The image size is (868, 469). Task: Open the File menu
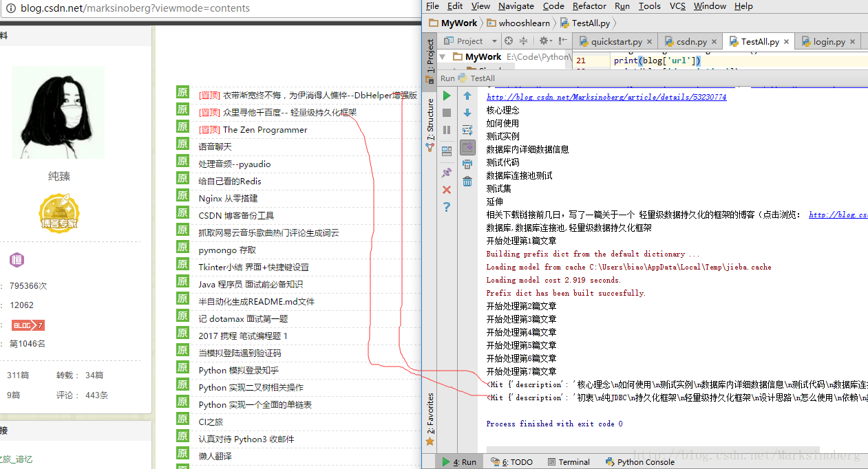pyautogui.click(x=432, y=6)
